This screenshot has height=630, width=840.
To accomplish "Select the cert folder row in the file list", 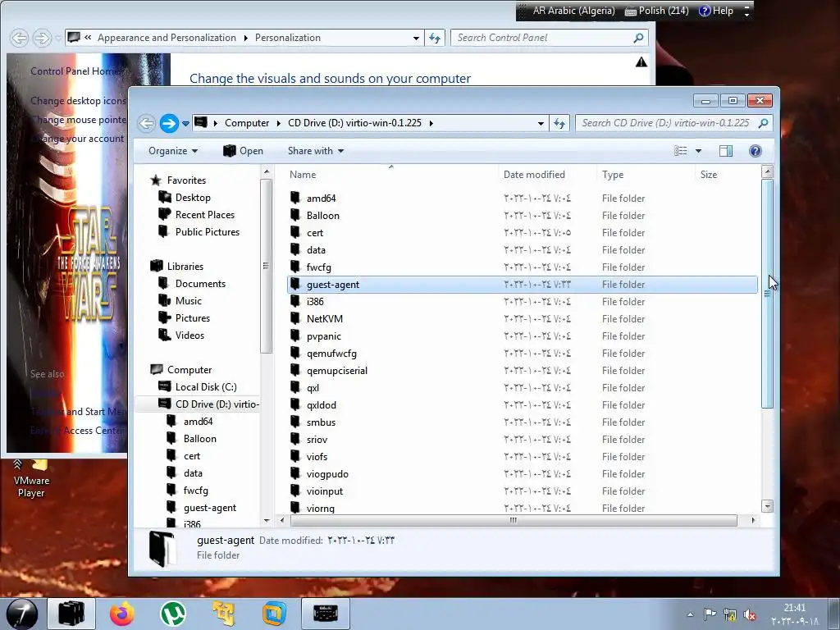I will click(523, 232).
